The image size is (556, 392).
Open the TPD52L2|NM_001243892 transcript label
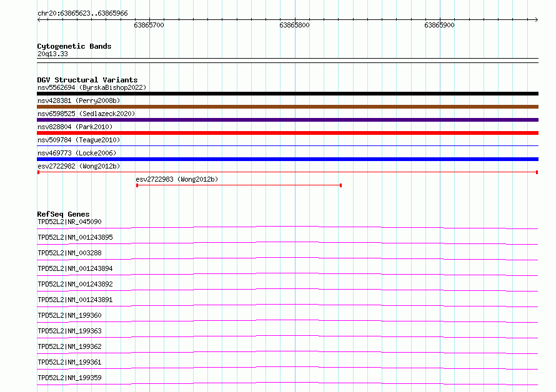click(x=75, y=284)
